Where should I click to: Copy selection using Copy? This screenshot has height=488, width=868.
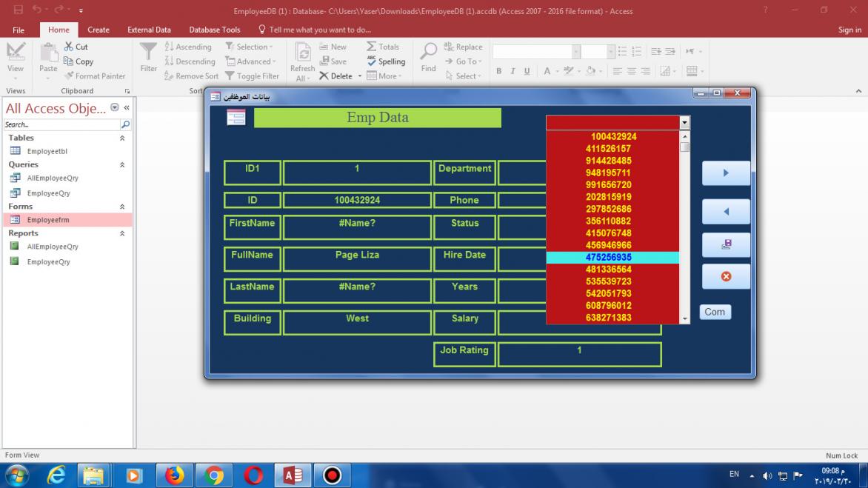click(78, 61)
